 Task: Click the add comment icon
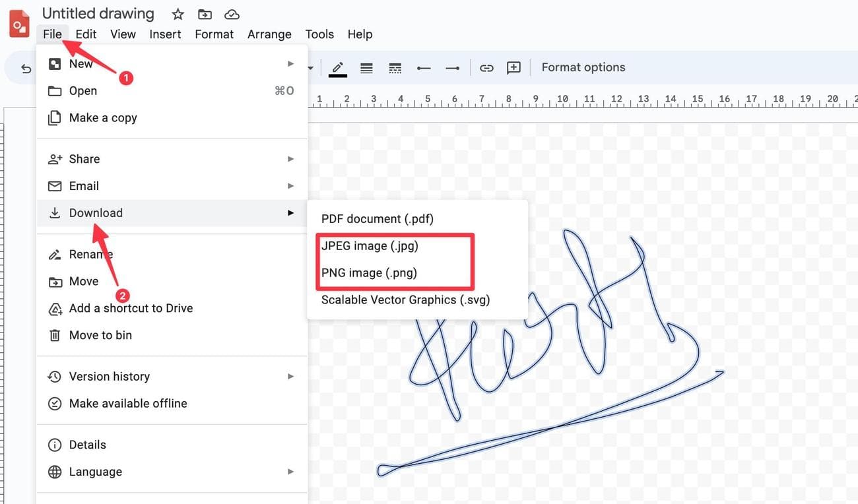tap(513, 68)
